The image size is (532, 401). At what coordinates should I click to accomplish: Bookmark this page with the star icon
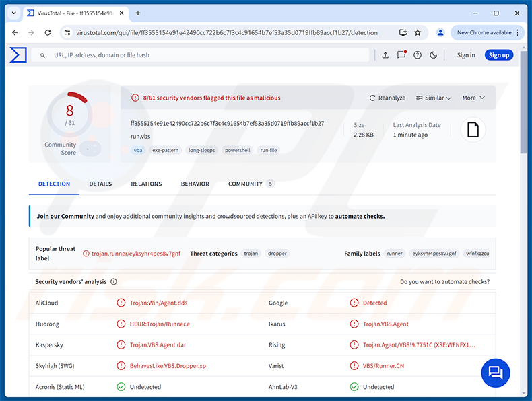tap(418, 32)
